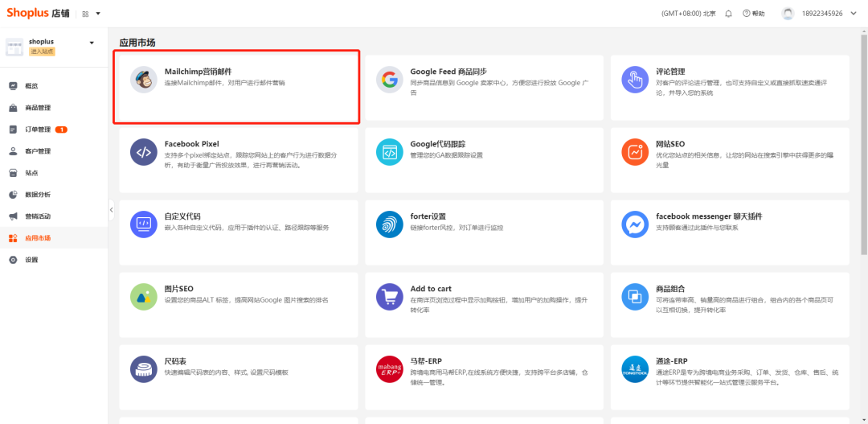Screen dimensions: 868x424
Task: Click the Add to cart title text
Action: (431, 289)
